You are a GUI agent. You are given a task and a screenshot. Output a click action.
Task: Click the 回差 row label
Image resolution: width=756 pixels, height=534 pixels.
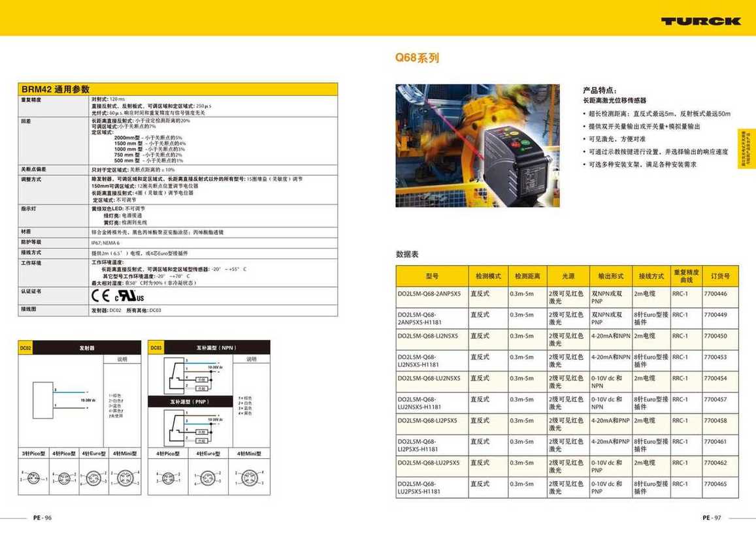[26, 121]
